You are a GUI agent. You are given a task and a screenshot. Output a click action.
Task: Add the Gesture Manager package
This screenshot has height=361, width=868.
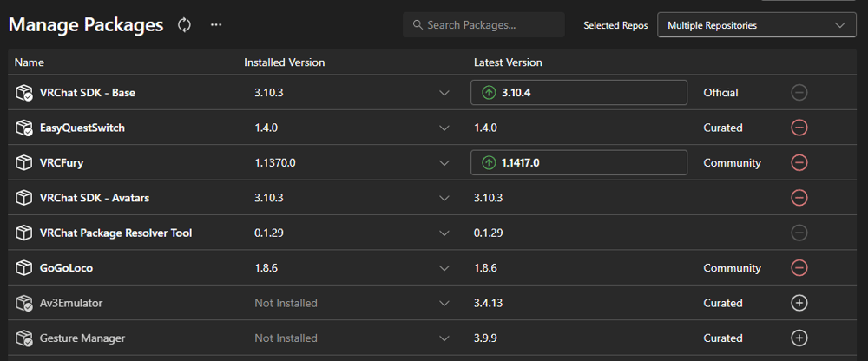tap(799, 338)
